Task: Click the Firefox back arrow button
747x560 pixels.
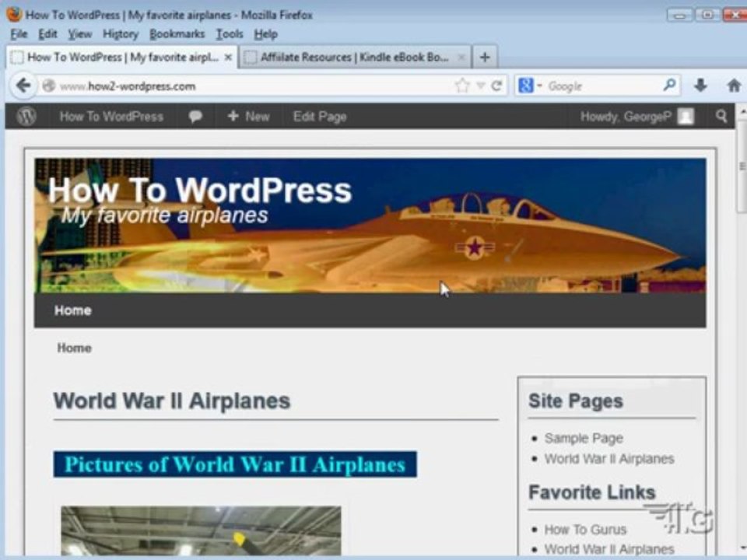Action: click(23, 86)
